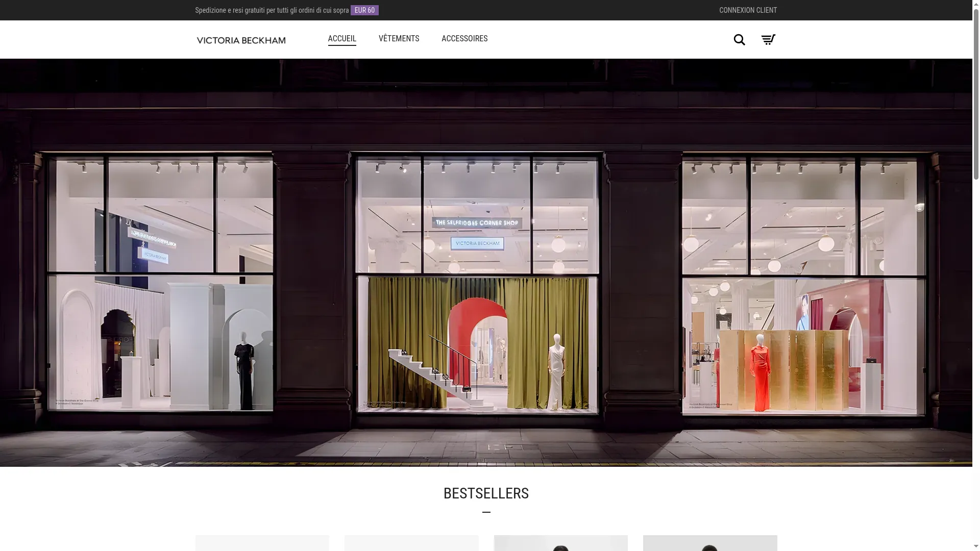Click the Victoria Beckham logo

[241, 40]
